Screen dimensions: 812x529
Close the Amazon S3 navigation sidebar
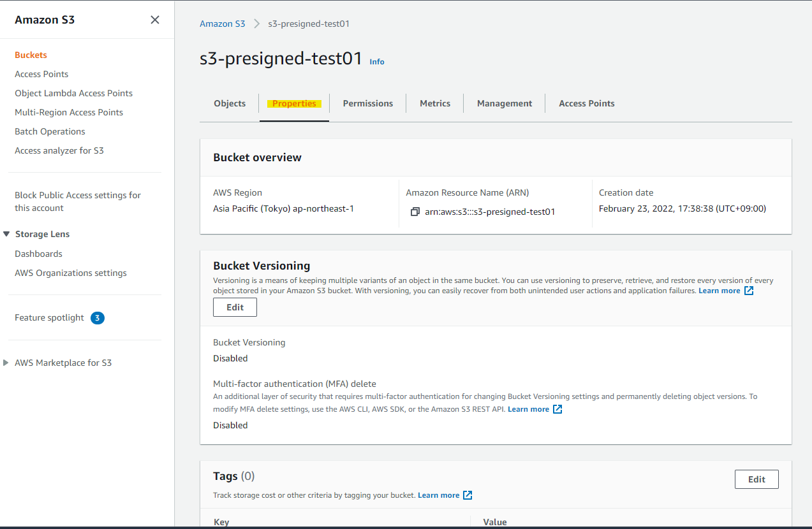[x=154, y=20]
